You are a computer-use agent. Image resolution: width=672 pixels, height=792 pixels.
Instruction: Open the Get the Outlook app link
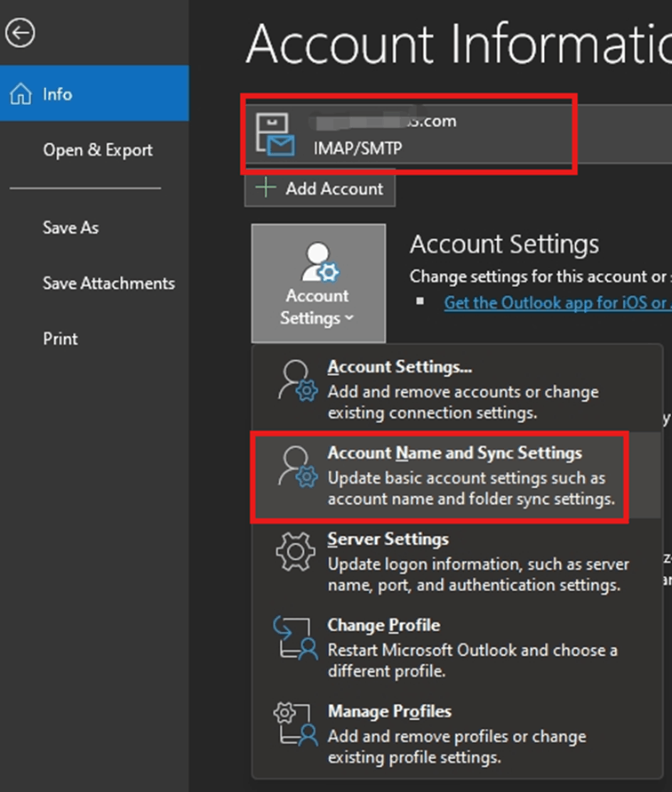point(558,302)
